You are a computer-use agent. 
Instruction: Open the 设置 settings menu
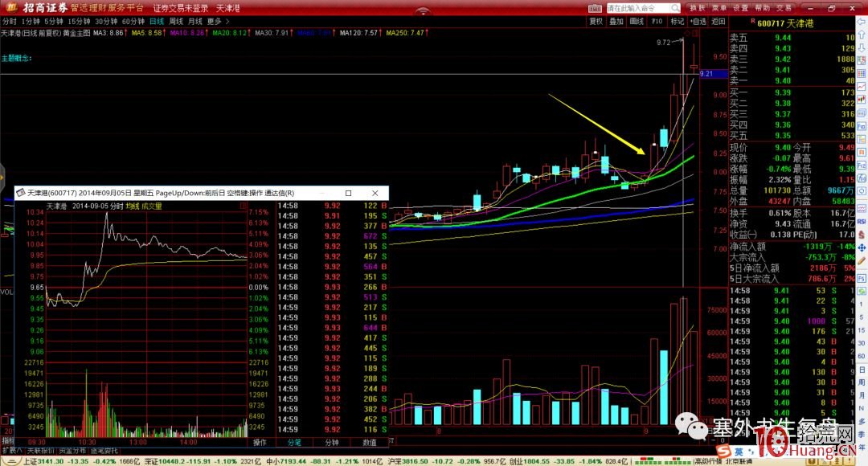(741, 8)
